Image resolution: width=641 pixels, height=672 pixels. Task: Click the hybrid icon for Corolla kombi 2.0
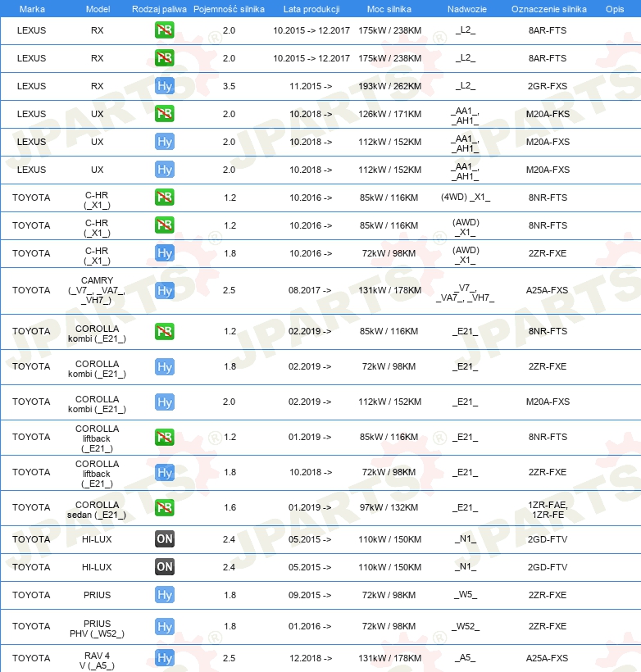(165, 402)
